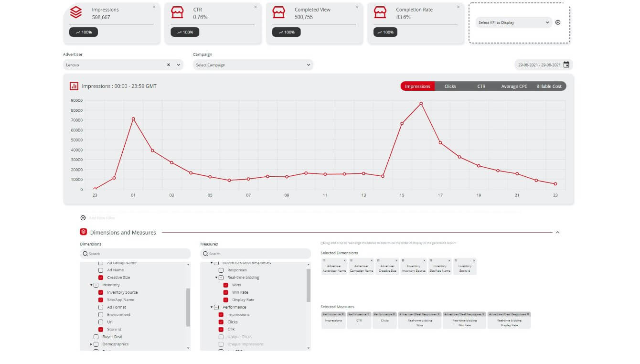Uncheck the Creative Size dimension
This screenshot has height=364, width=640.
[x=101, y=278]
